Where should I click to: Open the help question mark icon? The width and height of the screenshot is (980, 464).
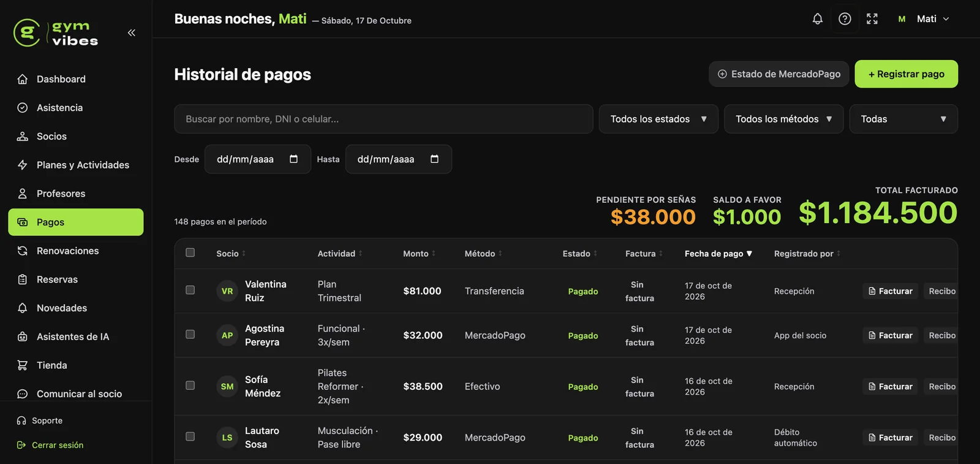(x=845, y=19)
